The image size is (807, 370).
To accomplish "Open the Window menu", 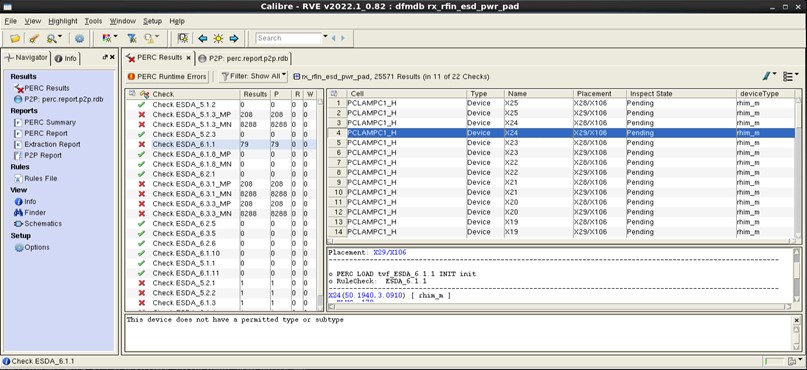I will (122, 21).
